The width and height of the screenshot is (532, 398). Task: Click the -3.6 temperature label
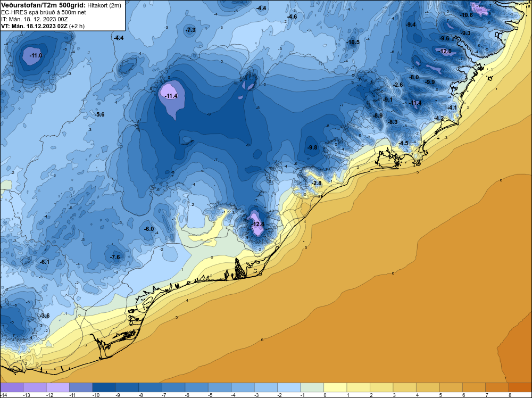click(45, 316)
